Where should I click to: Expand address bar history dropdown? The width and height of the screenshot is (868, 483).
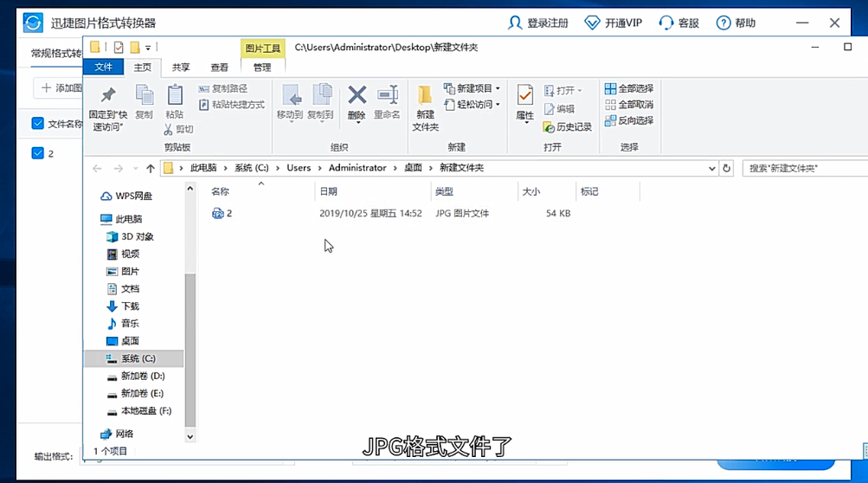[x=712, y=169]
